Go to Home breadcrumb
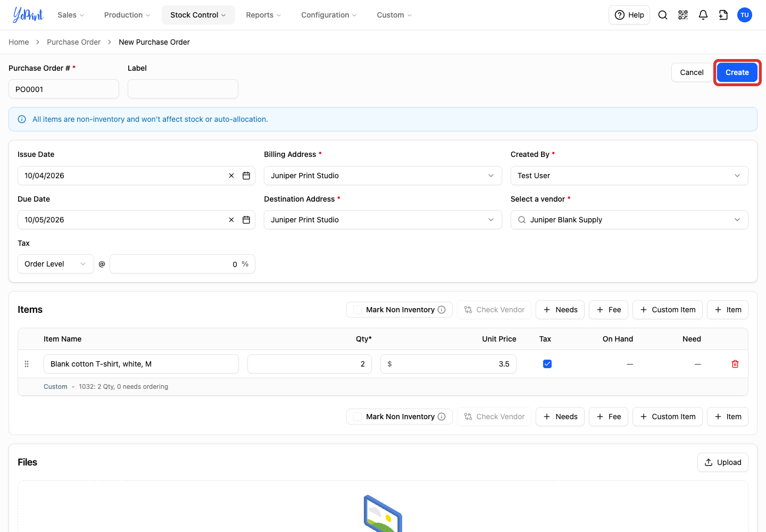766x532 pixels. point(19,42)
